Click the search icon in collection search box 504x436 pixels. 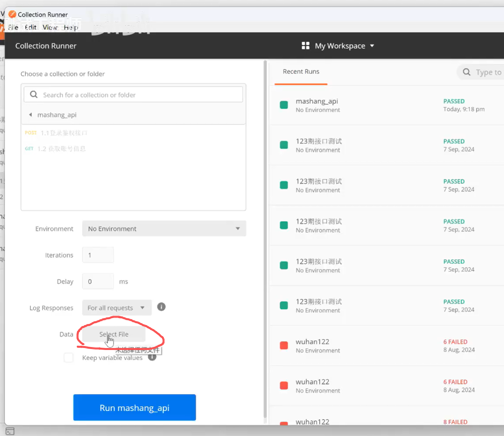coord(34,95)
